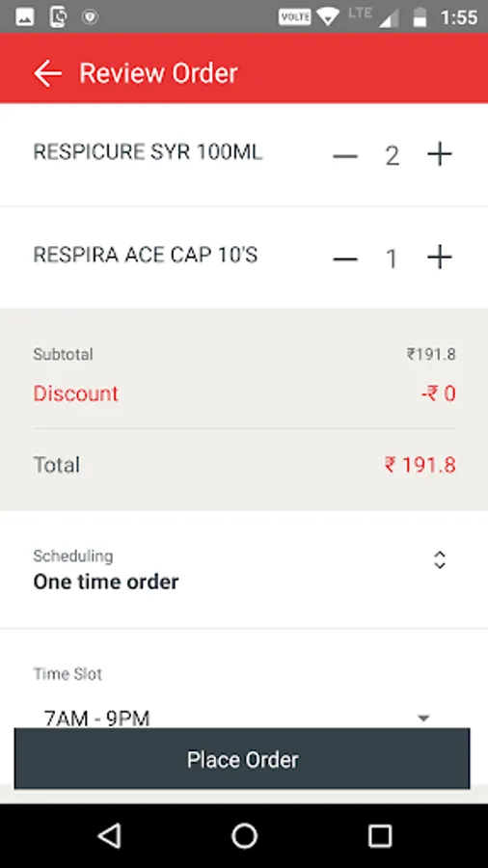Image resolution: width=488 pixels, height=868 pixels.
Task: Tap the gallery image notification icon
Action: click(x=25, y=17)
